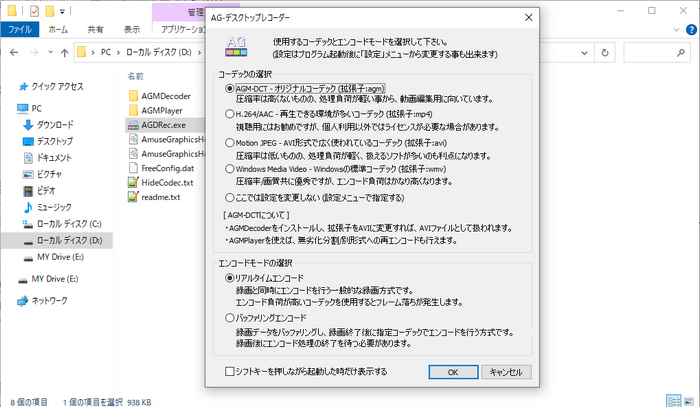This screenshot has height=407, width=700.
Task: Select リアルタイムエンコード mode
Action: coord(229,278)
